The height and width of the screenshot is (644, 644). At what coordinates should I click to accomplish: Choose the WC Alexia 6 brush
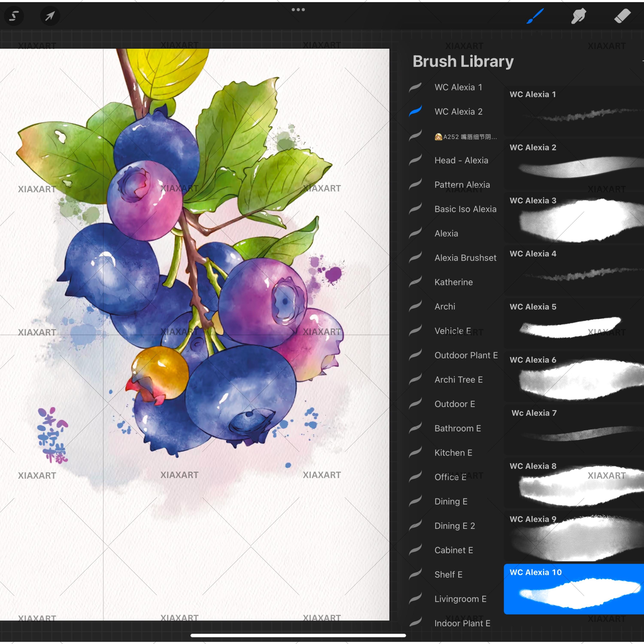[574, 376]
